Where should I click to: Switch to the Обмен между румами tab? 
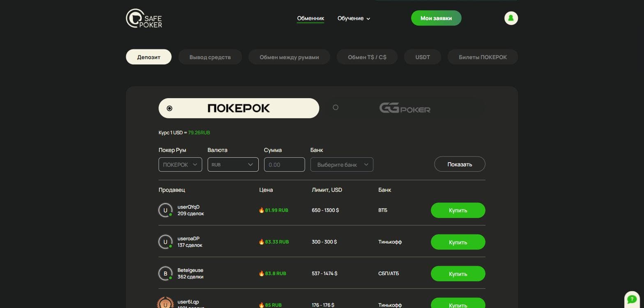pos(289,57)
